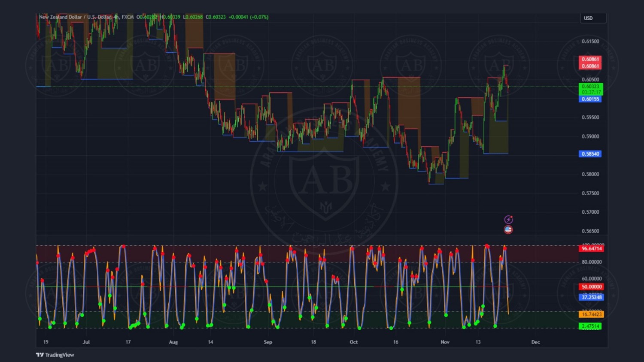Click the Sep label on time axis
This screenshot has width=644, height=362.
pos(268,342)
